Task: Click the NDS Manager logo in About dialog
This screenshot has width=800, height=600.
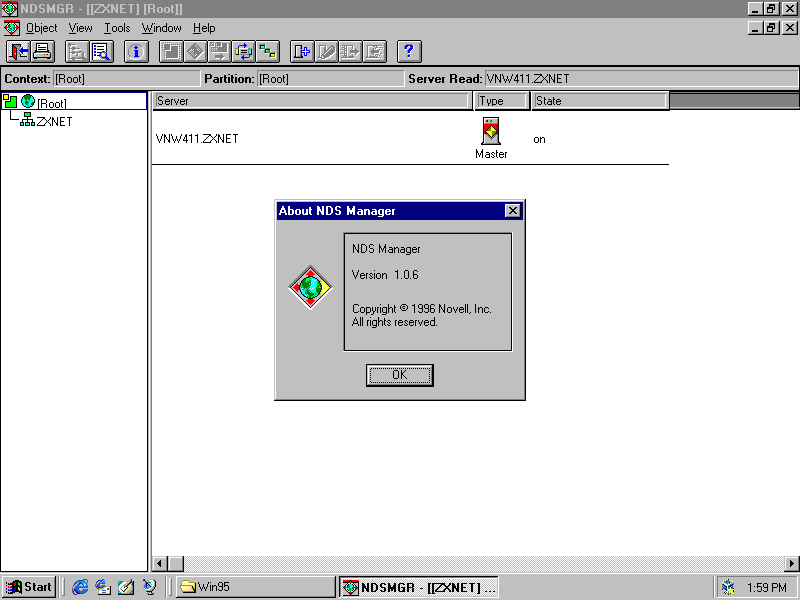Action: (310, 287)
